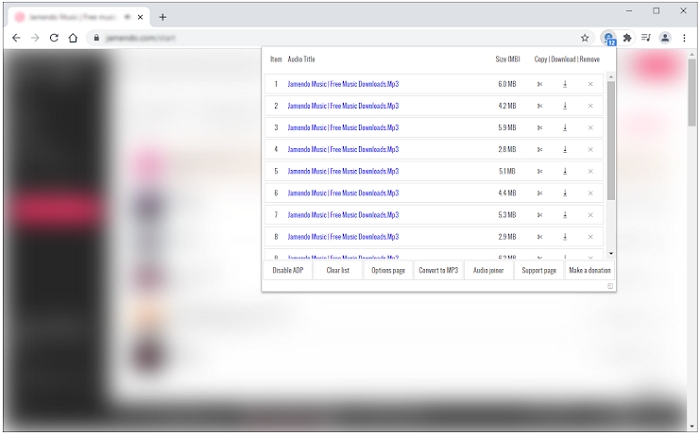
Task: Open item 5 Jamendo Music audio title link
Action: pyautogui.click(x=343, y=171)
